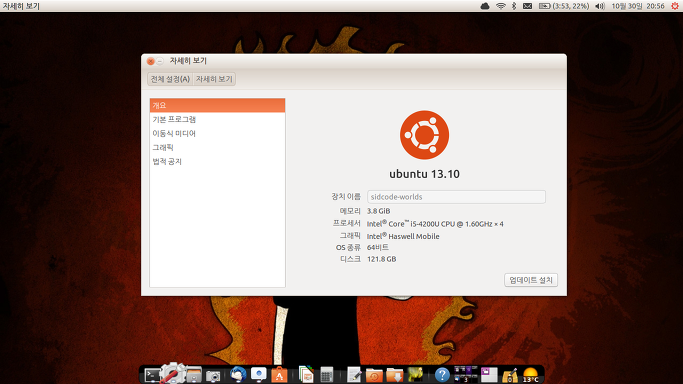Open the blue question mark help icon
The image size is (683, 384).
click(x=442, y=375)
